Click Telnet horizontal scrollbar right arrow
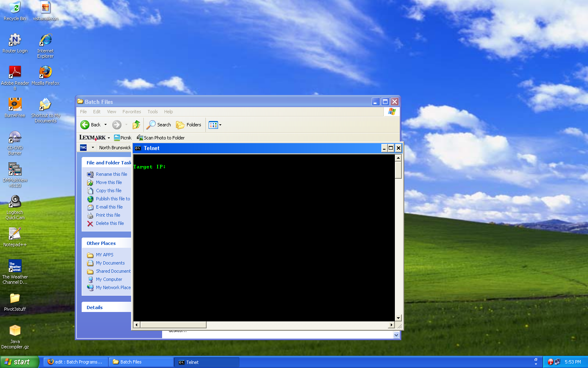Screen dimensions: 588x368 391,325
